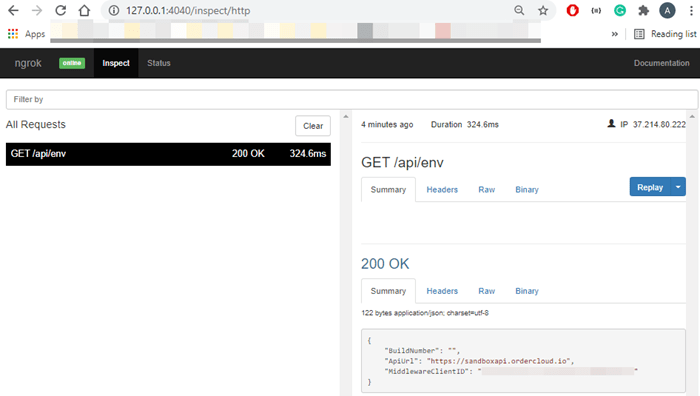The image size is (700, 396).
Task: Replay the GET /api/env request
Action: point(650,187)
